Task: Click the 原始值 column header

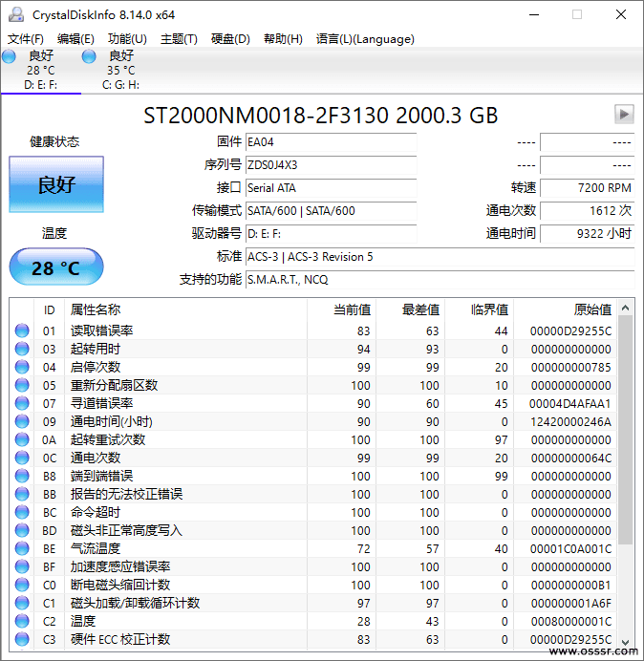Action: (x=565, y=309)
